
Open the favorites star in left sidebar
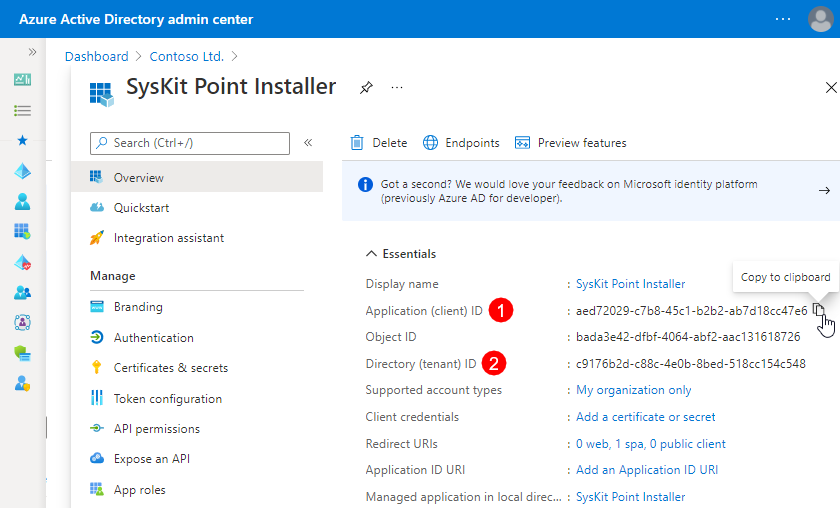tap(22, 140)
